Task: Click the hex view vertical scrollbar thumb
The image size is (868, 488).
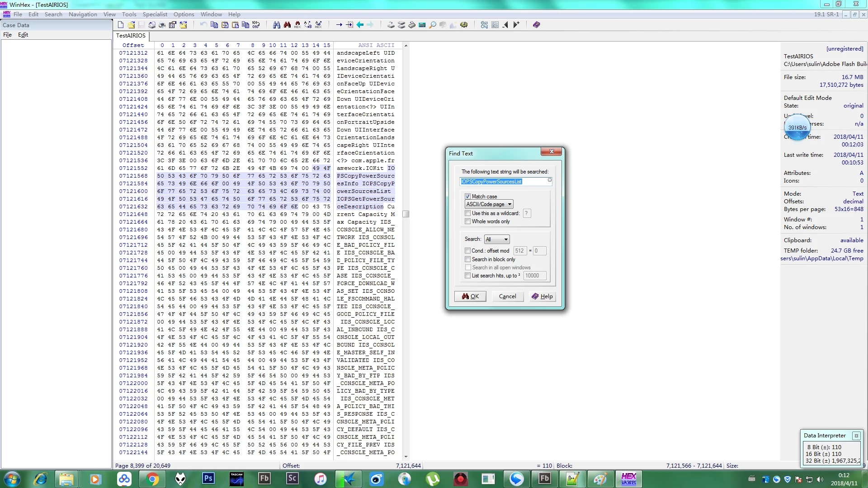Action: click(x=406, y=214)
